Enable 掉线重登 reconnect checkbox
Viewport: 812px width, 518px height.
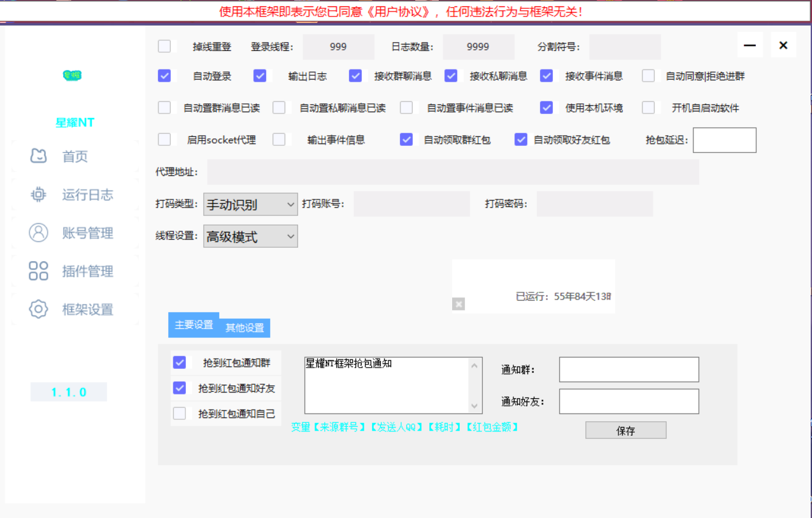coord(164,46)
